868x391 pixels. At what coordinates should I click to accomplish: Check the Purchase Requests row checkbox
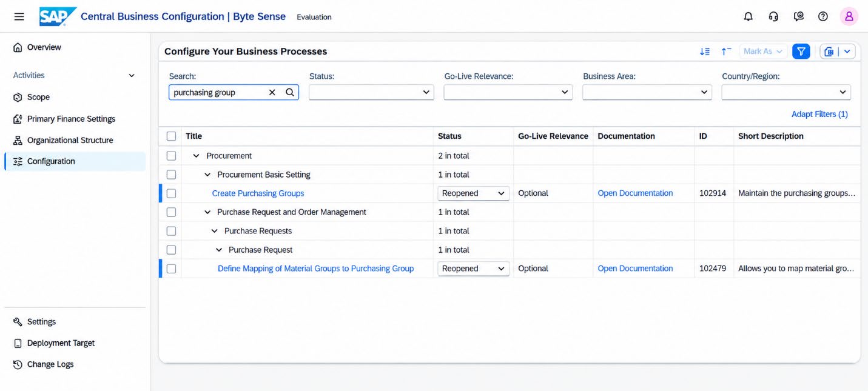(x=171, y=231)
